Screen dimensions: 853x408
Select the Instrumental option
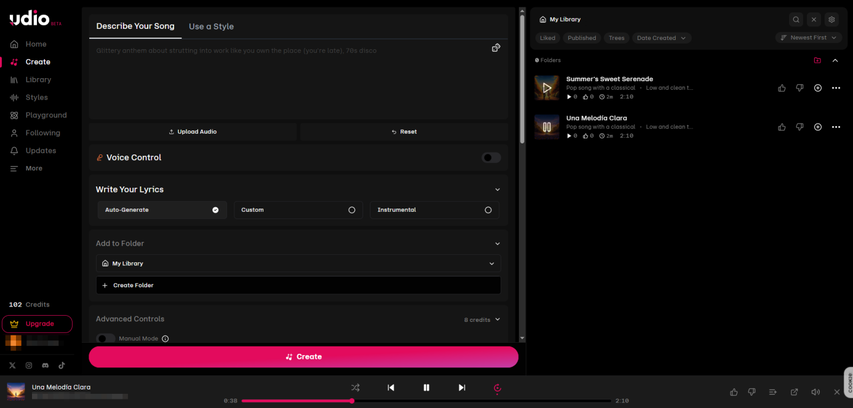pos(434,210)
